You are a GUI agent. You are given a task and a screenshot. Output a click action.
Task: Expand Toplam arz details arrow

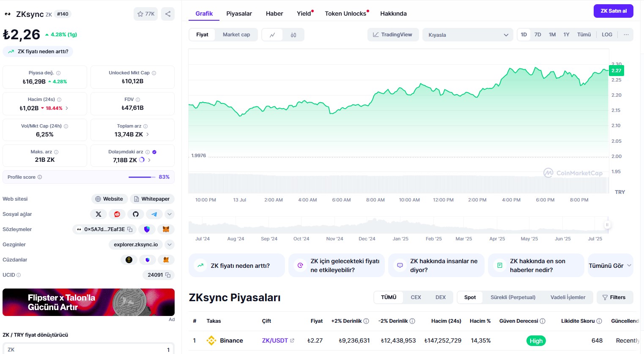click(x=148, y=134)
